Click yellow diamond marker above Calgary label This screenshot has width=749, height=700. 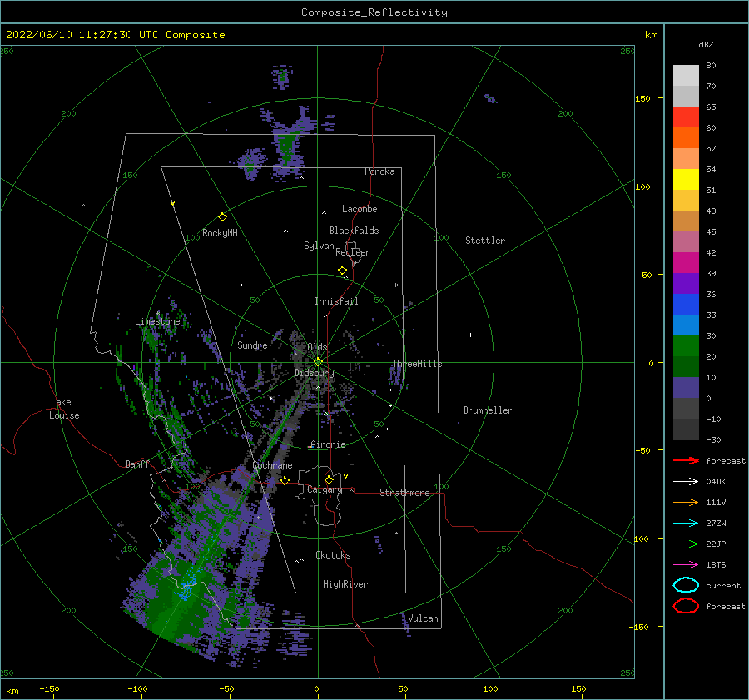click(329, 479)
